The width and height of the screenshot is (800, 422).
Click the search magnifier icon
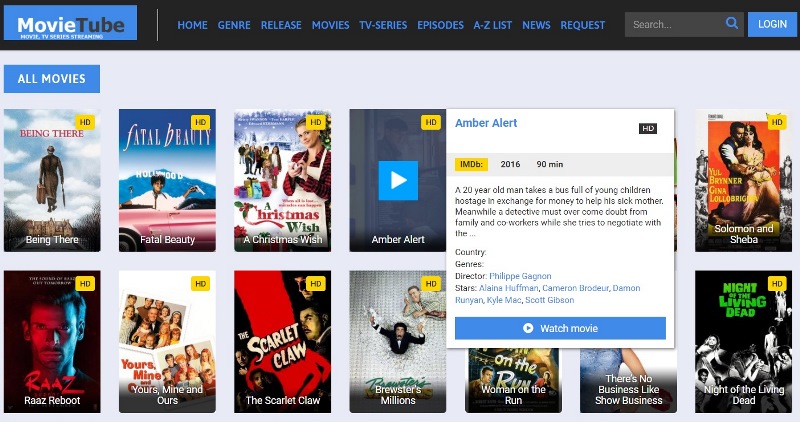732,23
